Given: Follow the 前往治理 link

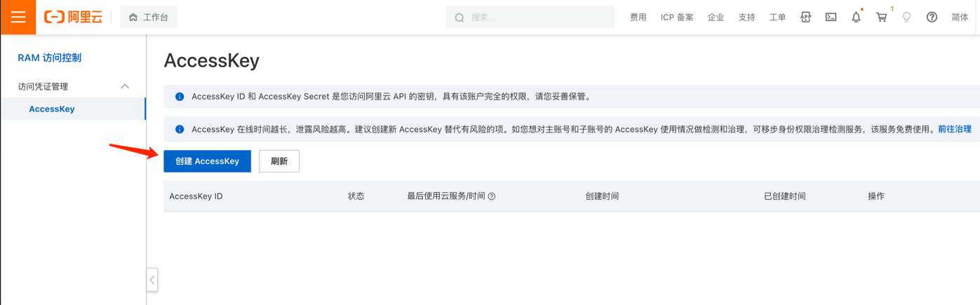Looking at the screenshot, I should point(955,129).
